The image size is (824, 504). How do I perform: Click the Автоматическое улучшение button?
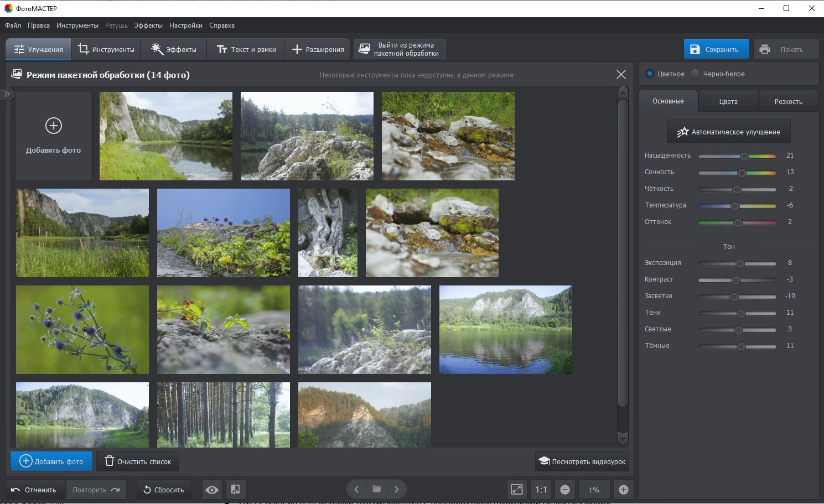(x=728, y=132)
